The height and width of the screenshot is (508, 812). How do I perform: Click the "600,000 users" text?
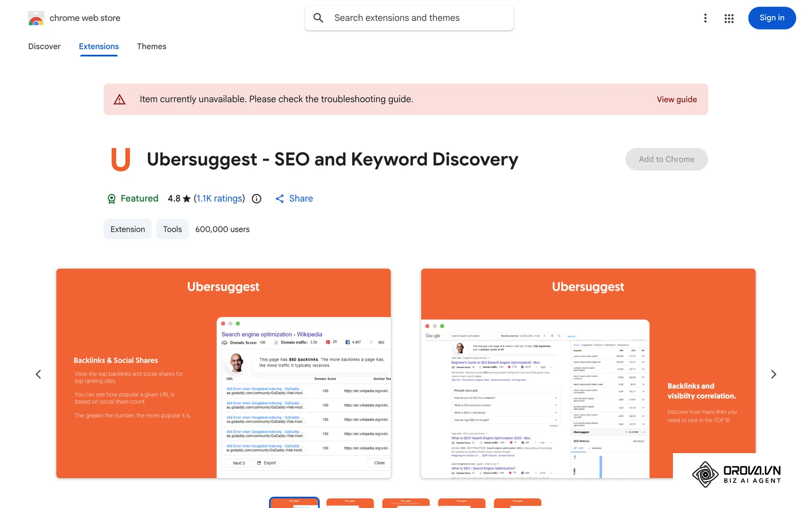tap(222, 229)
